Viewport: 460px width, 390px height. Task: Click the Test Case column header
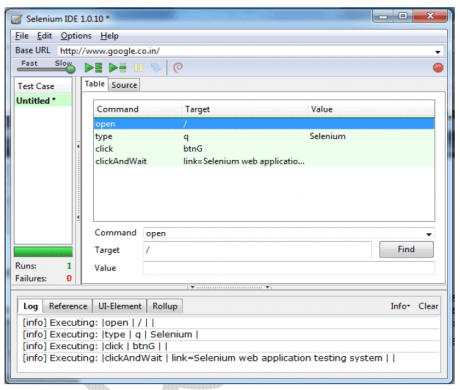point(43,86)
